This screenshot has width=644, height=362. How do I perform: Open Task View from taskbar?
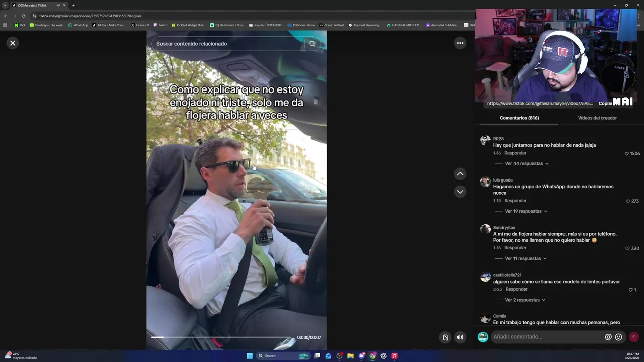pos(317,356)
